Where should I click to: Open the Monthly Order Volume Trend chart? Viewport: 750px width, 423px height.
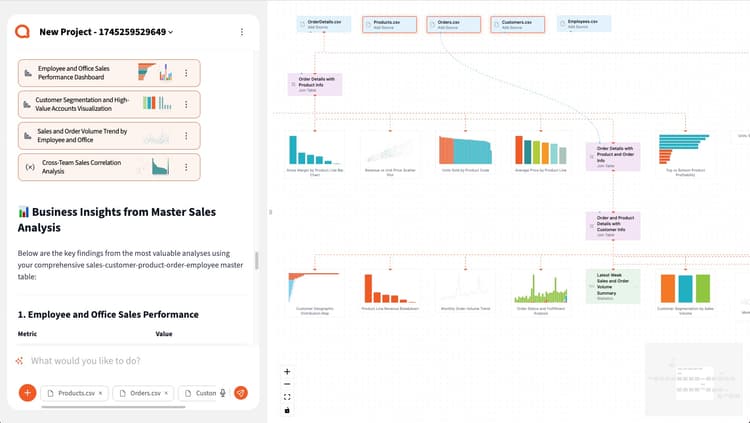click(x=465, y=291)
